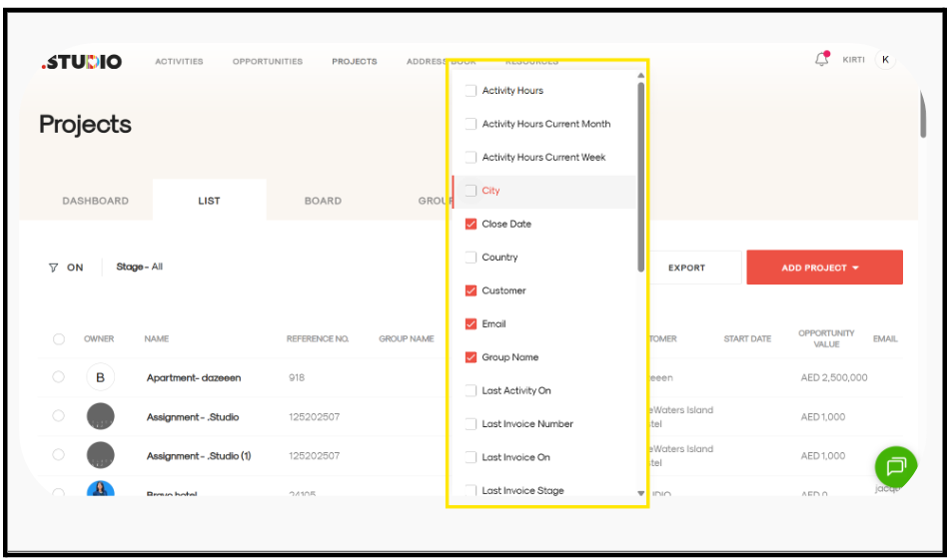Enable the City column checkbox
Screen dimensions: 950x560
[472, 191]
